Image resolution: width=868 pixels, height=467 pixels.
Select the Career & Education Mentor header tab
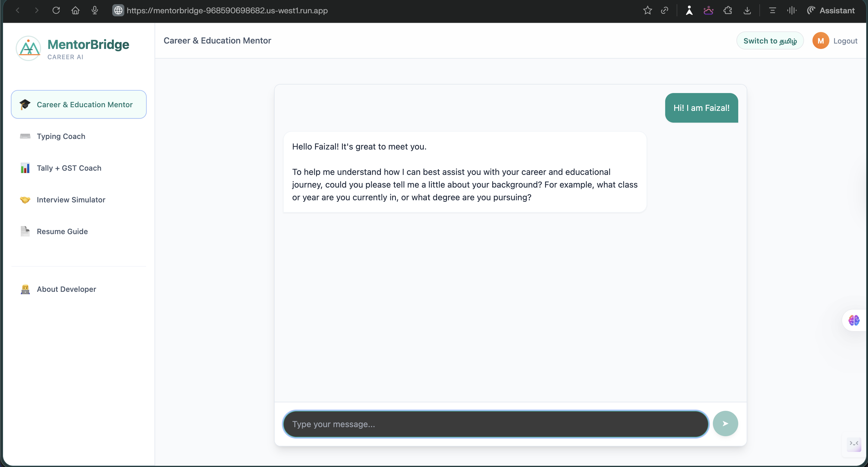click(217, 40)
